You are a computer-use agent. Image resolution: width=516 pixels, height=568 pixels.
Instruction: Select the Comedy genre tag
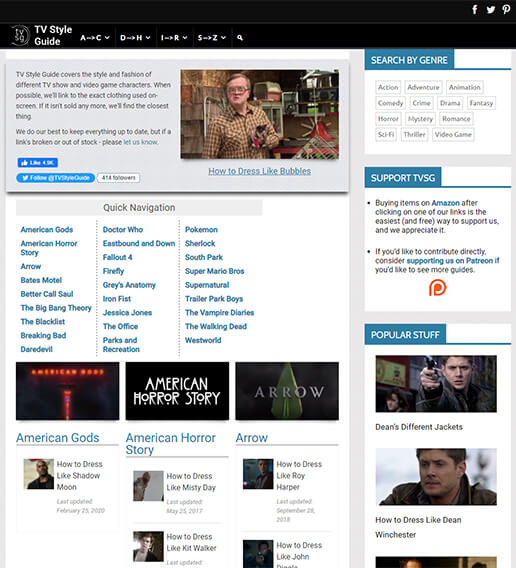click(x=390, y=103)
